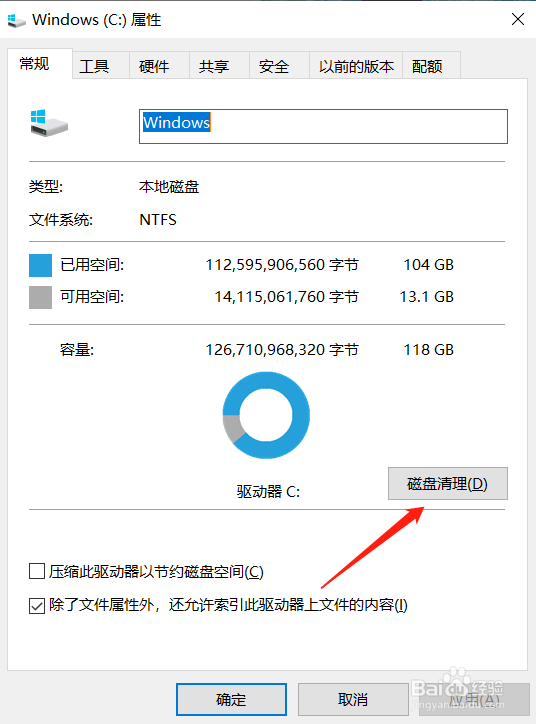
Task: Open 磁盘清理(D) disk cleanup
Action: 447,483
